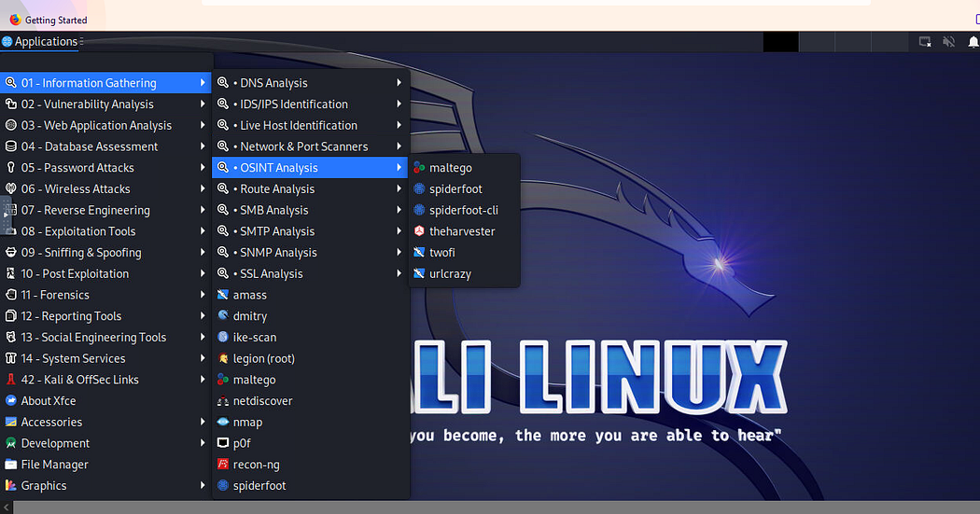
Task: Expand the Network & Port Scanners arrow
Action: (x=399, y=146)
